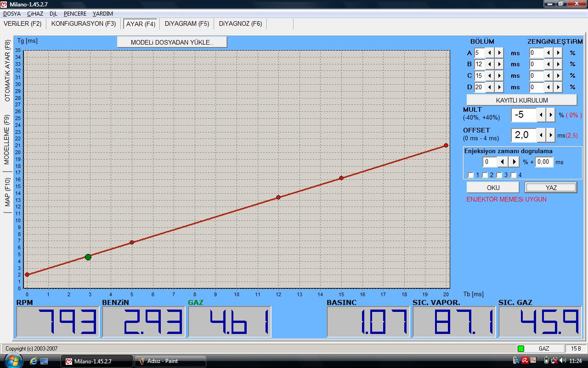
Task: Open the PENCERE menu
Action: [x=75, y=14]
